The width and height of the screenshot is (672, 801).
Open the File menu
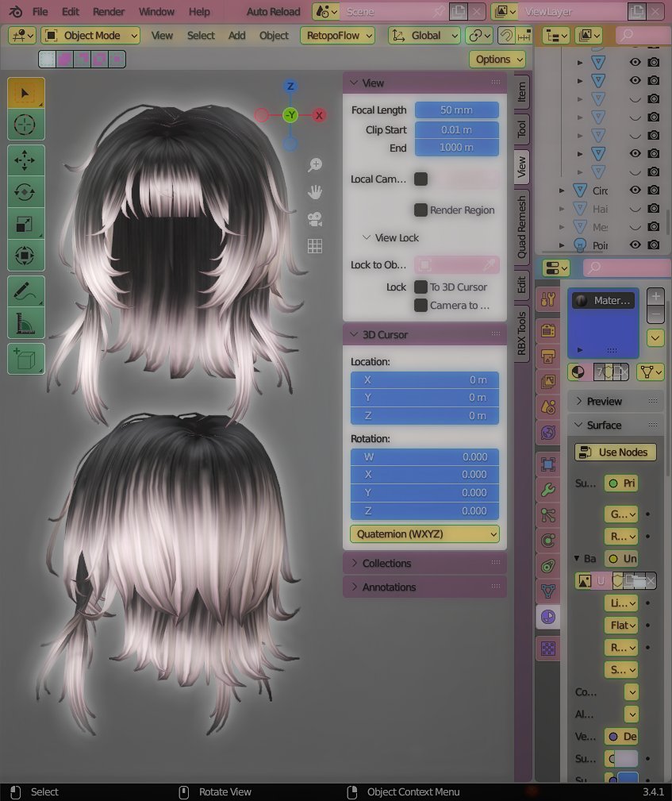point(40,11)
